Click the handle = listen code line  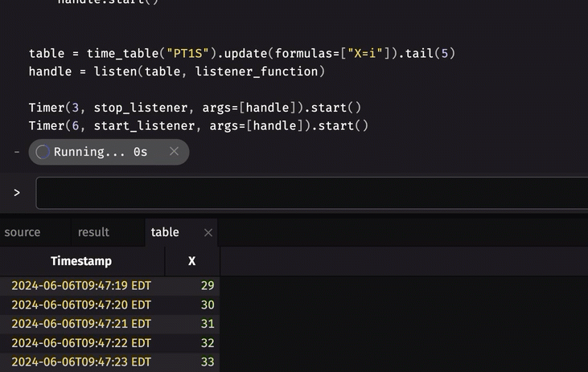[x=177, y=72]
